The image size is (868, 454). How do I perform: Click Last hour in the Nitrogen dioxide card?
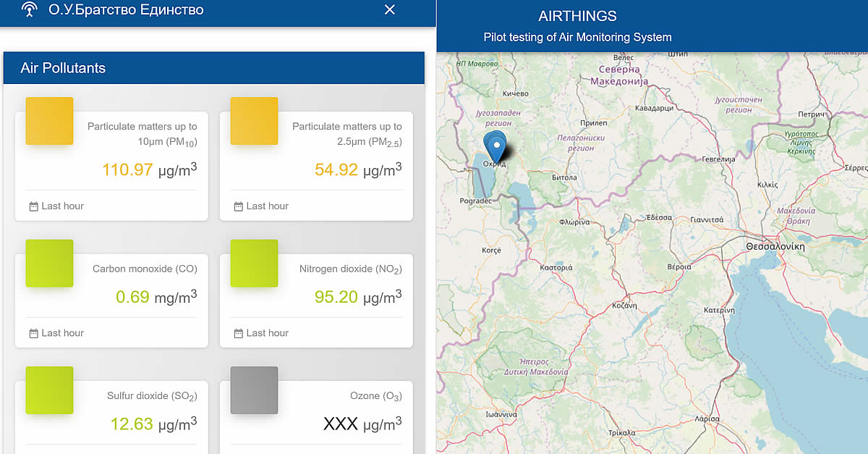click(268, 333)
